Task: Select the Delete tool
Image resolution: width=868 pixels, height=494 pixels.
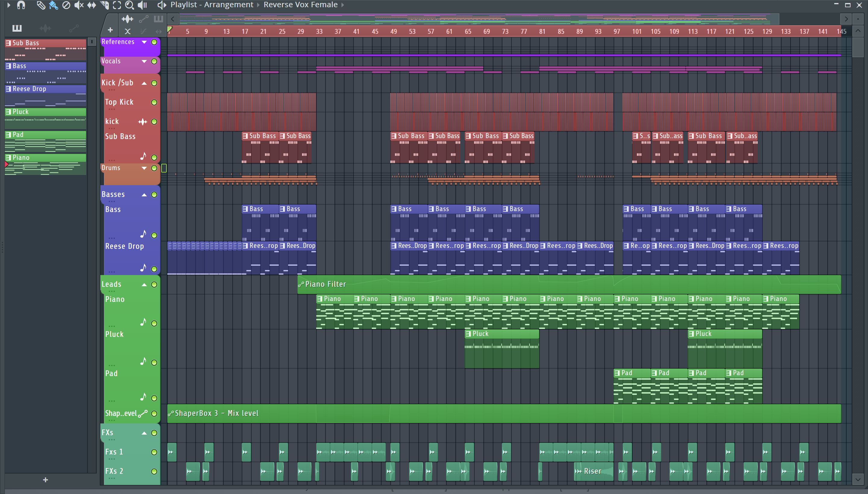Action: [66, 5]
